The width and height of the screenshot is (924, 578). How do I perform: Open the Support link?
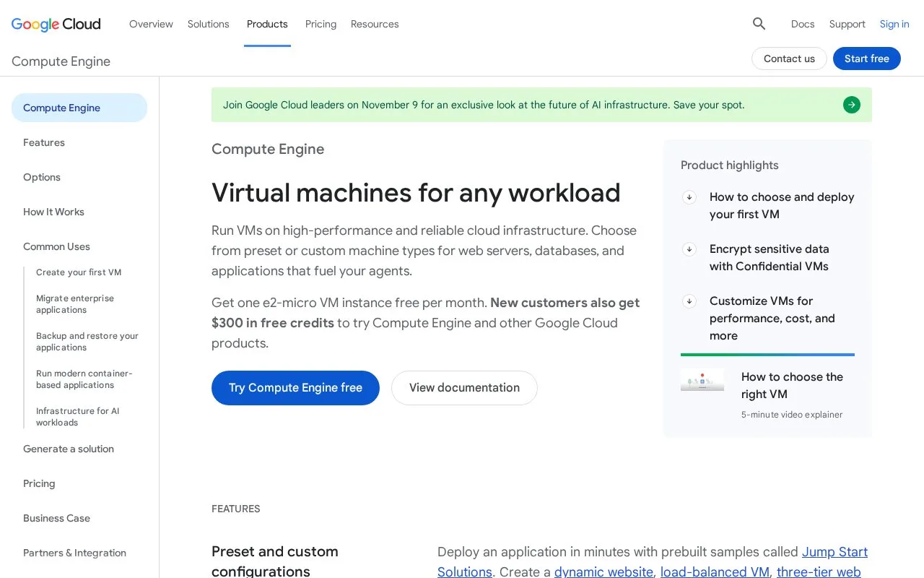point(847,24)
